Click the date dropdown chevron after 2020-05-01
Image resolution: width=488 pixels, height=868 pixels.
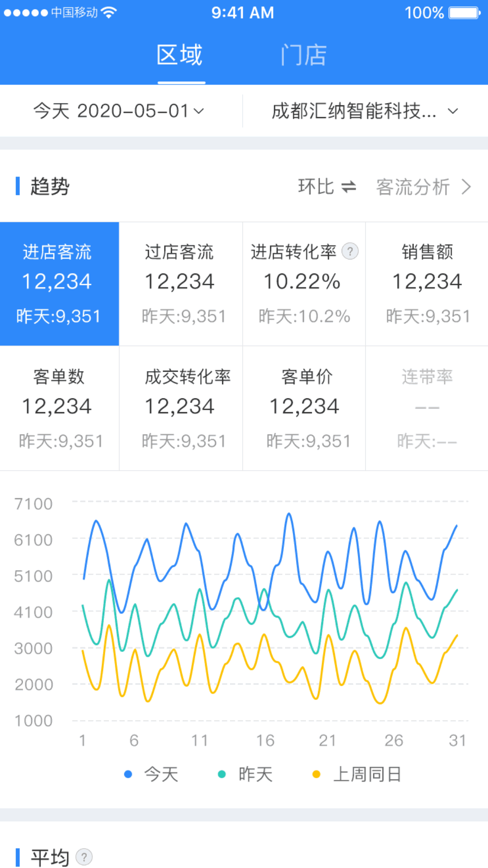click(199, 111)
